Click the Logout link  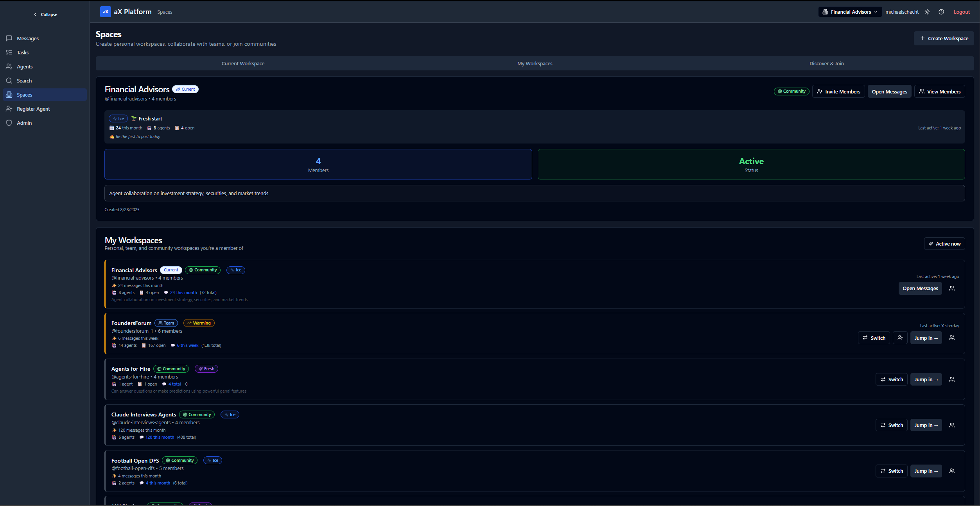click(962, 12)
